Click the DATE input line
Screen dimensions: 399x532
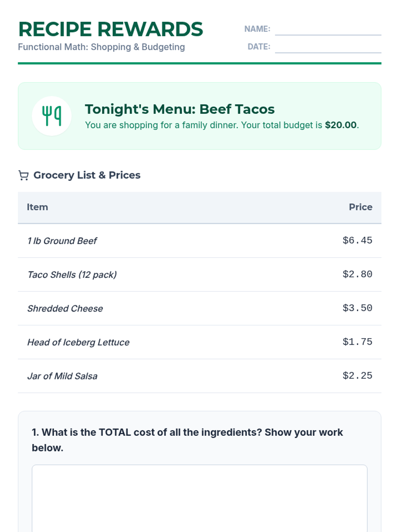coord(328,48)
